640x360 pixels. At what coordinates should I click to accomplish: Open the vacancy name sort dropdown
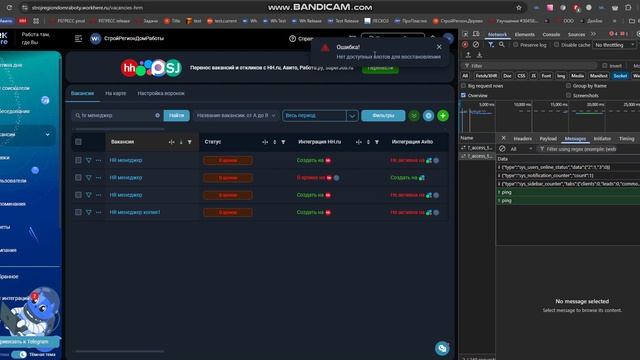[x=236, y=116]
